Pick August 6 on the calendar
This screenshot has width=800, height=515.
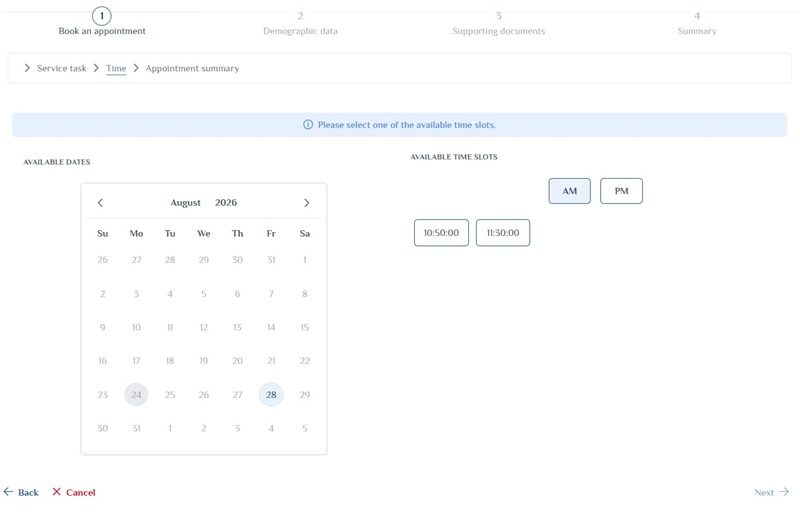(x=237, y=293)
